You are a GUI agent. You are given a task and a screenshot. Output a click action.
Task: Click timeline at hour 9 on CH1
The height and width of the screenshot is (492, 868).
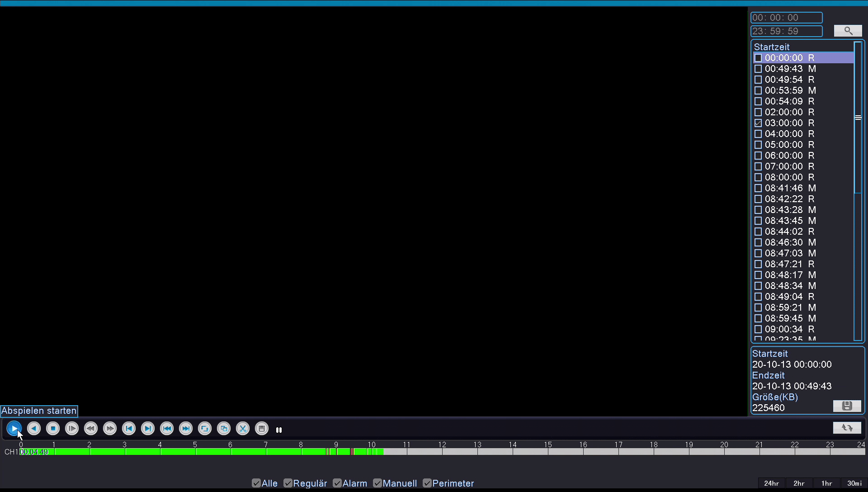[x=337, y=452]
